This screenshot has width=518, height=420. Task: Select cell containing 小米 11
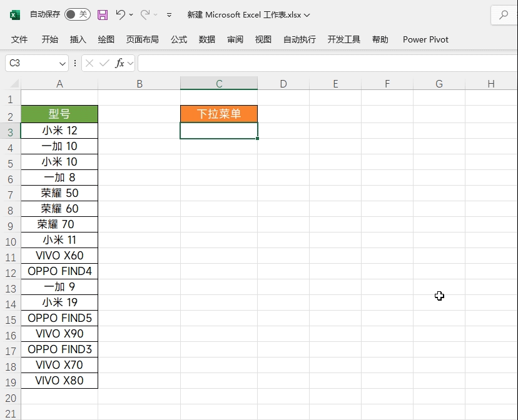(59, 240)
